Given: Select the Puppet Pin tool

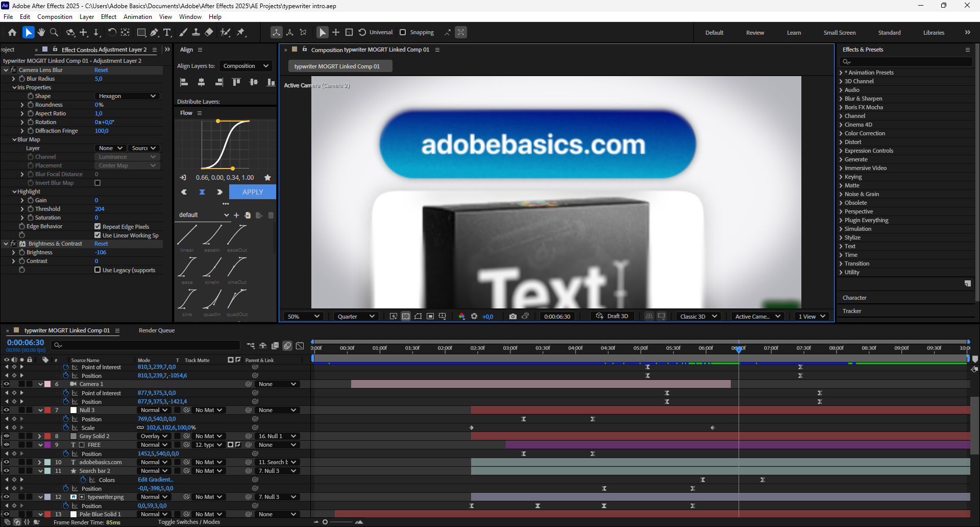Looking at the screenshot, I should pos(241,32).
